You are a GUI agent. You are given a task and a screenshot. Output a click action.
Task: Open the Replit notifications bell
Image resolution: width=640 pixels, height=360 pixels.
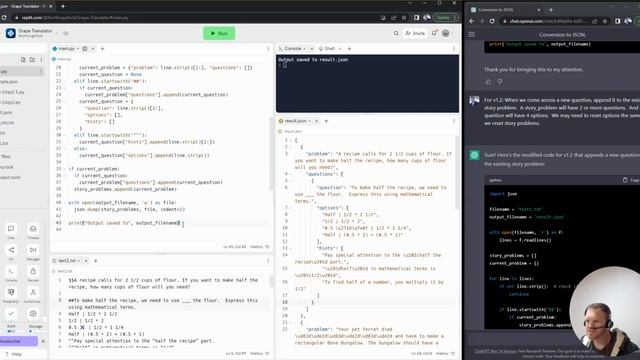tap(434, 33)
